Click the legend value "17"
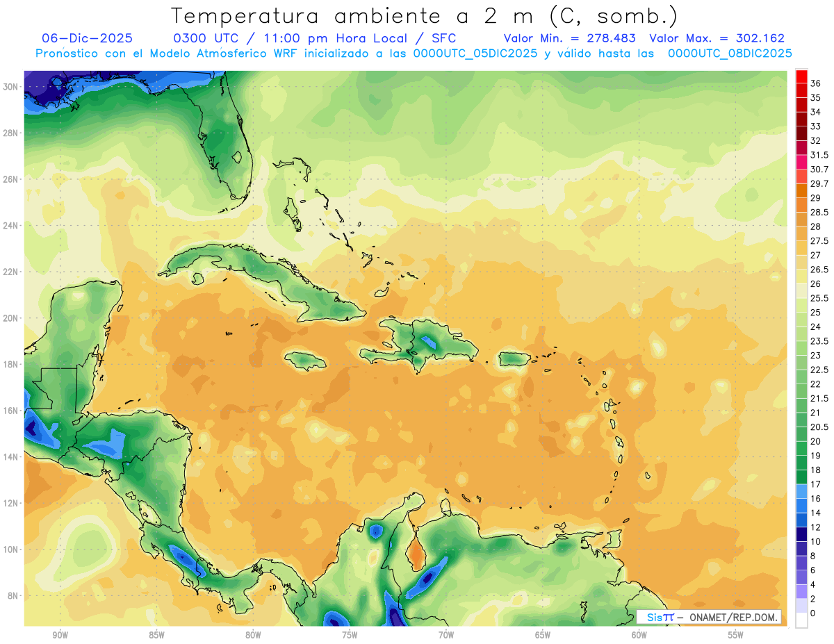The height and width of the screenshot is (644, 834). point(816,484)
